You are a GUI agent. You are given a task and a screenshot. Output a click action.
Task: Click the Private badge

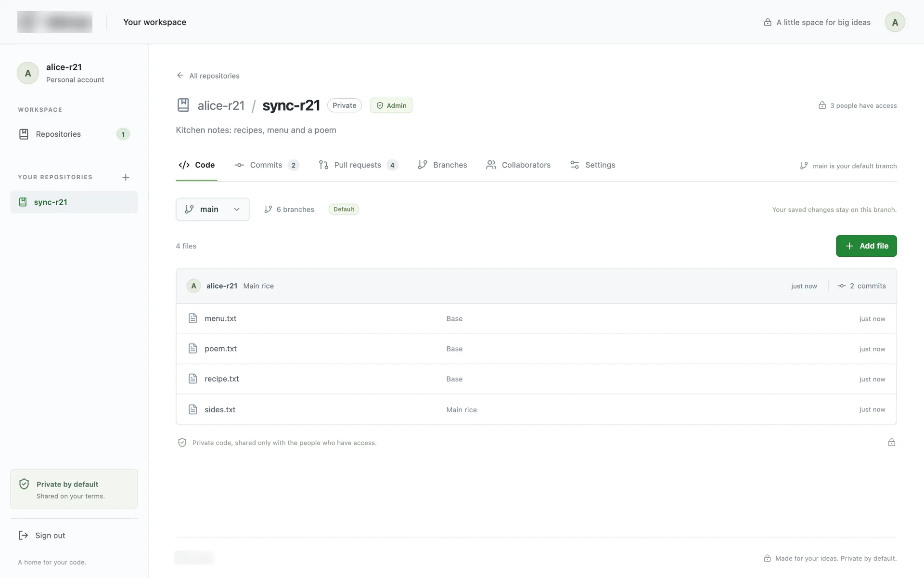tap(345, 105)
